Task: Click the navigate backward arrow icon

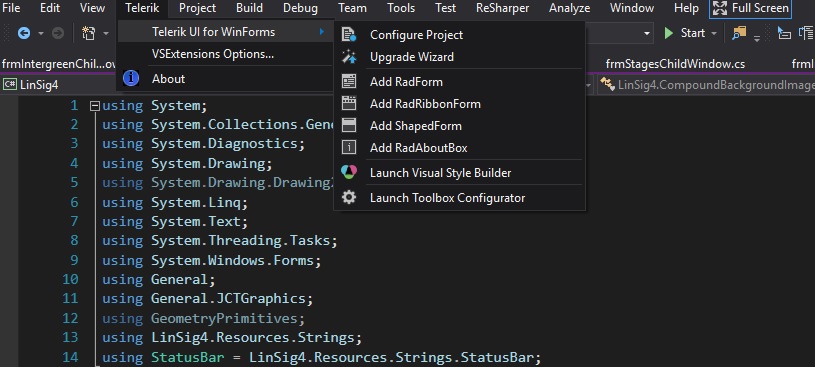Action: tap(24, 33)
